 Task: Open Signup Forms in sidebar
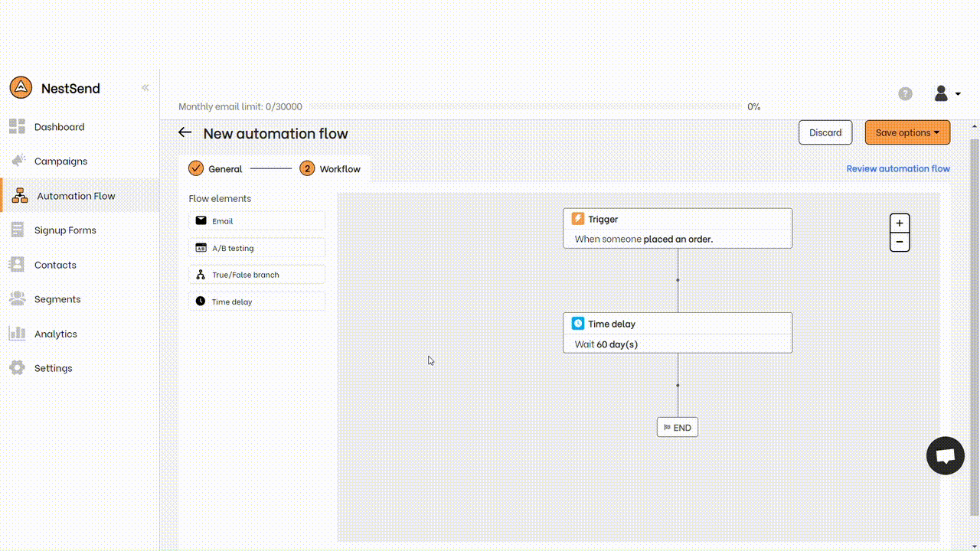point(80,230)
